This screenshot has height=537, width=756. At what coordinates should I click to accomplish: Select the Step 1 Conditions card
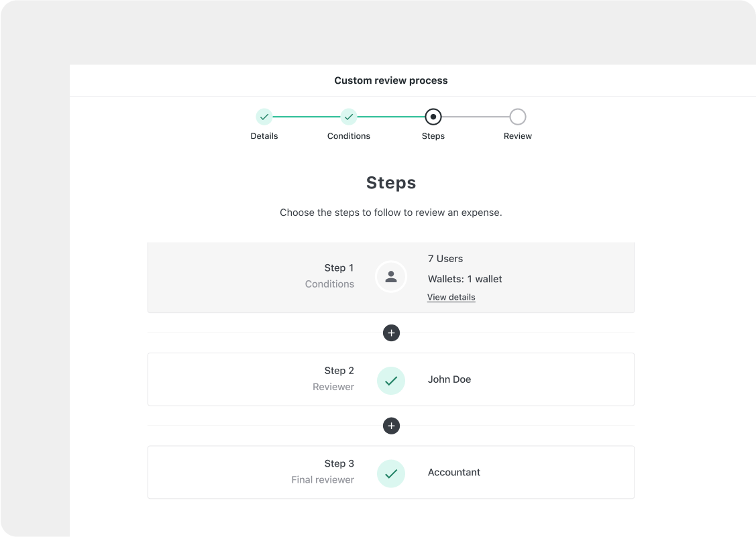pyautogui.click(x=391, y=278)
